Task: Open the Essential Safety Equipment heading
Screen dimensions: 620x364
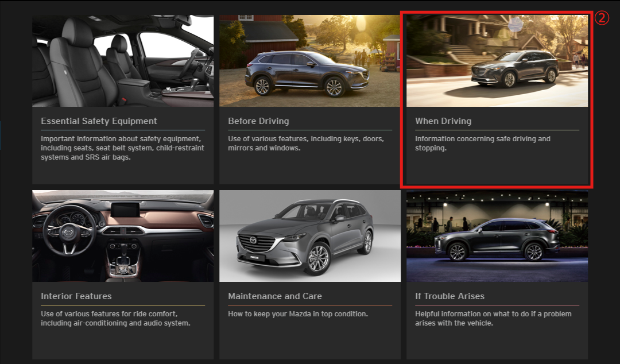Action: 99,121
